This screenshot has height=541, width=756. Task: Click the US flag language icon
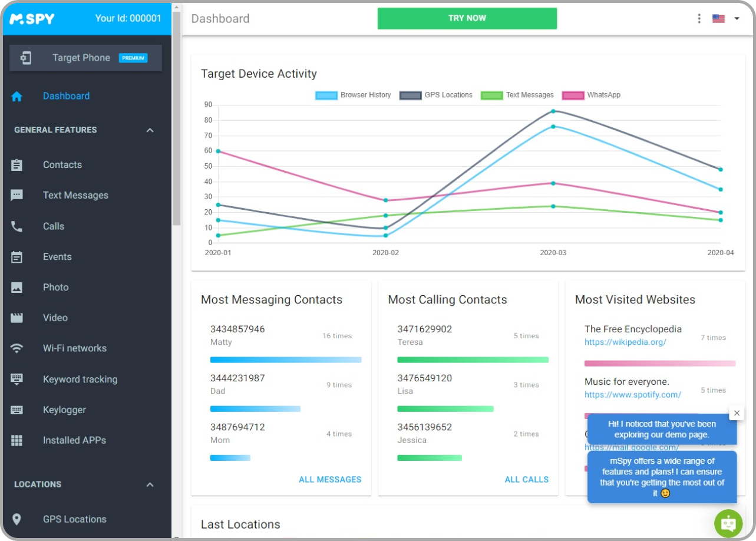point(718,18)
